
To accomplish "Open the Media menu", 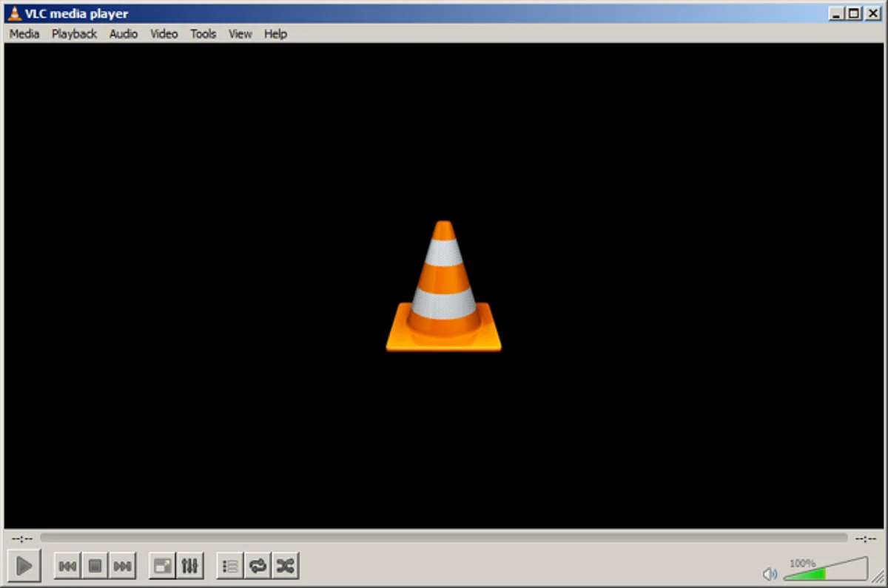I will 24,33.
